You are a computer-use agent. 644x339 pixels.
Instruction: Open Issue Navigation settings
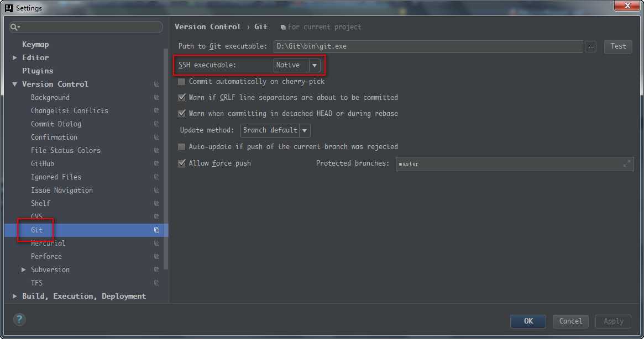[61, 190]
